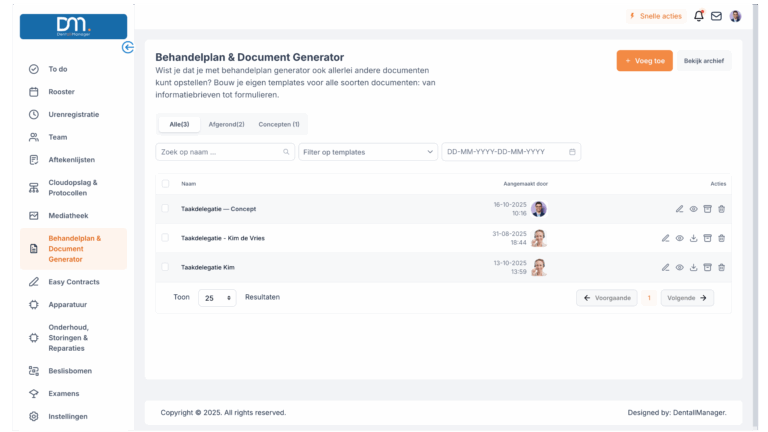This screenshot has width=768, height=432.
Task: Edit Taakdelegatie — Concept with pencil icon
Action: [x=679, y=209]
